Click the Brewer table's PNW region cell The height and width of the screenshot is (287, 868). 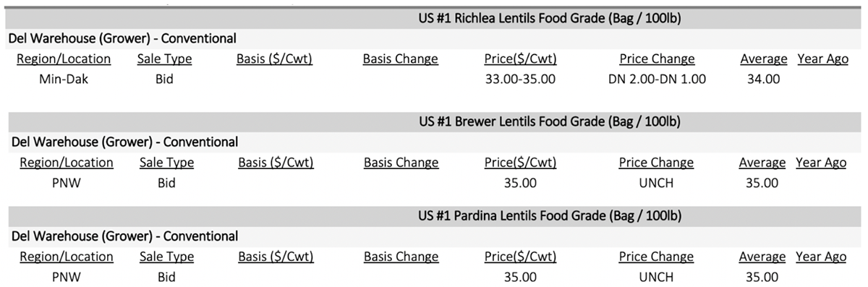pyautogui.click(x=66, y=183)
